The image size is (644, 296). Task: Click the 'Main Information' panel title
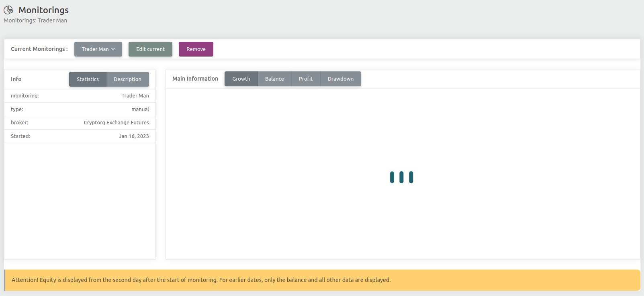[x=195, y=79]
